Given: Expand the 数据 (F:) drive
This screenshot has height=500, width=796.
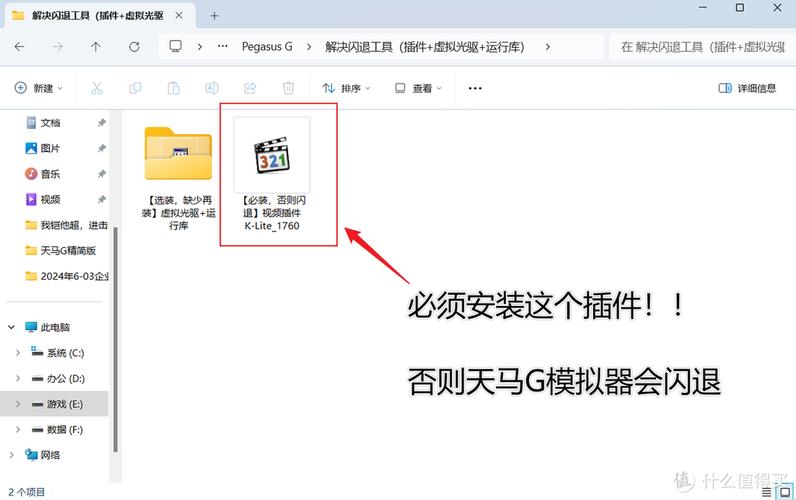Looking at the screenshot, I should point(18,429).
